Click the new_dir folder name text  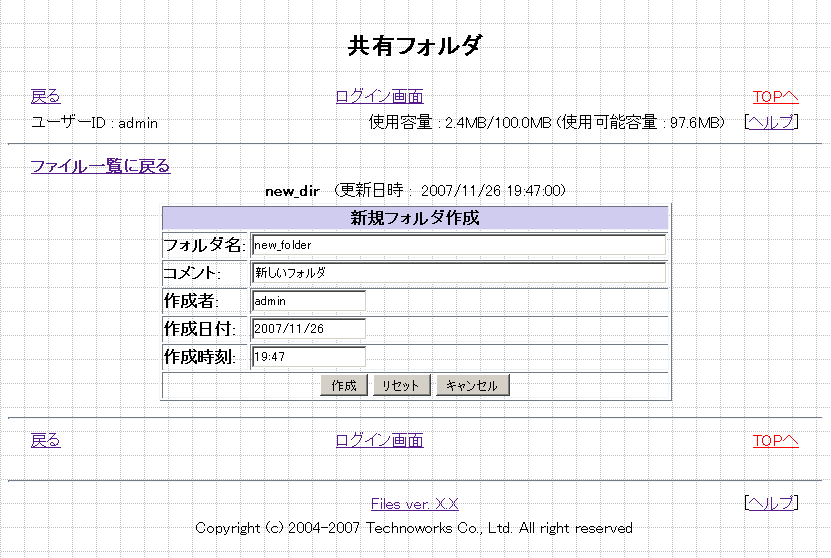[x=292, y=190]
